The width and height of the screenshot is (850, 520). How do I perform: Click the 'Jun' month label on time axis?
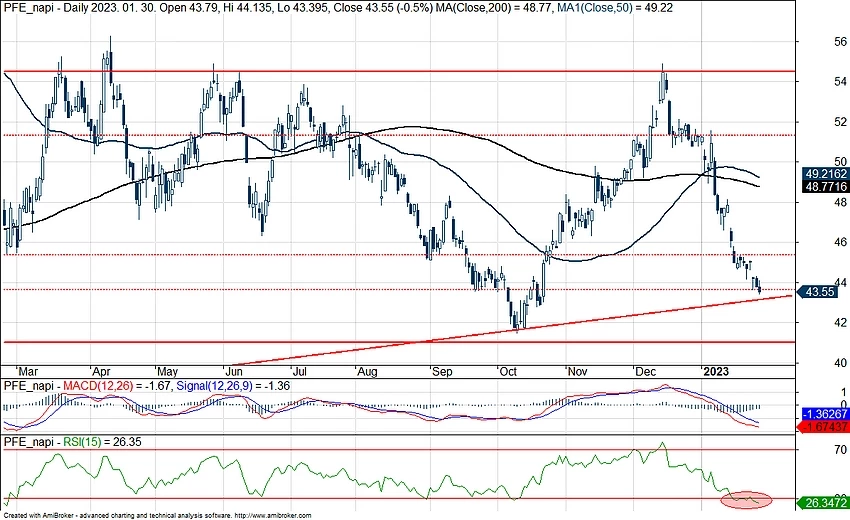tap(233, 372)
